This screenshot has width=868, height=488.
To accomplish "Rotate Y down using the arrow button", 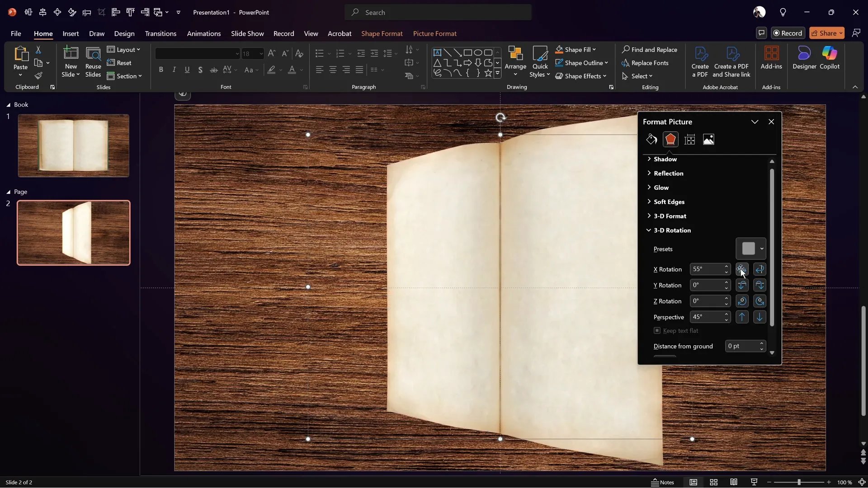I will pyautogui.click(x=759, y=285).
